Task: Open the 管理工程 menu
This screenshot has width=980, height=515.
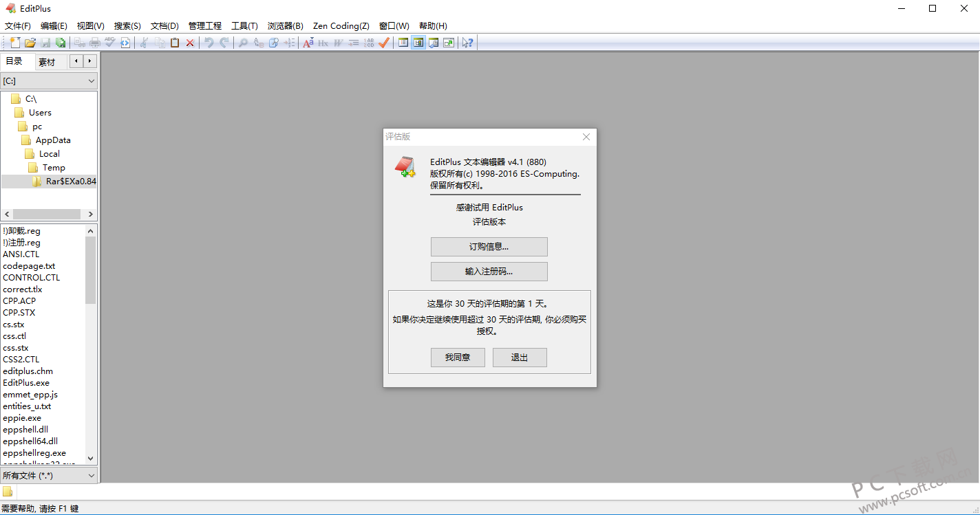Action: 205,26
